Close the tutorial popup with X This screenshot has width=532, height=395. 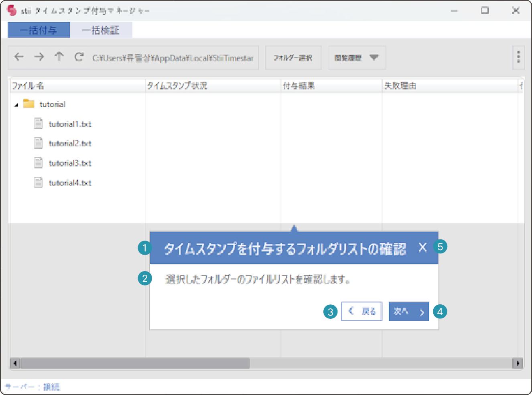pyautogui.click(x=422, y=247)
